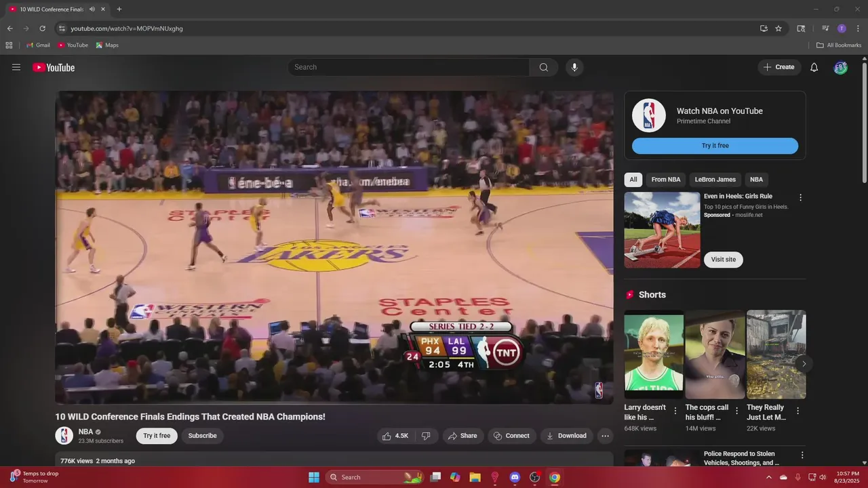Open the Chrome apps grid in bookmarks bar
Image resolution: width=868 pixels, height=488 pixels.
[9, 45]
